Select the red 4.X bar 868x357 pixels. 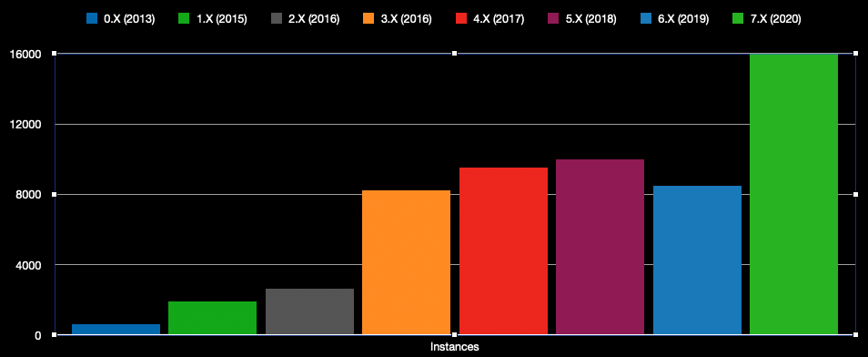coord(503,250)
